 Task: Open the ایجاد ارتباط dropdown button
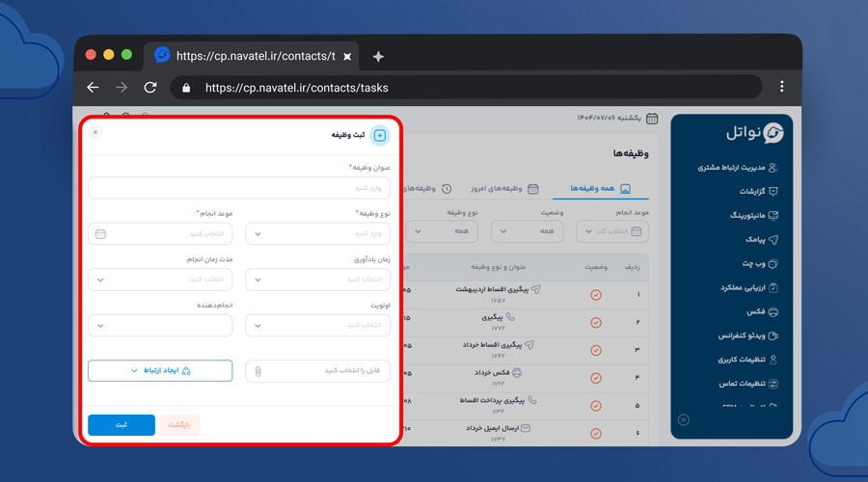(160, 371)
